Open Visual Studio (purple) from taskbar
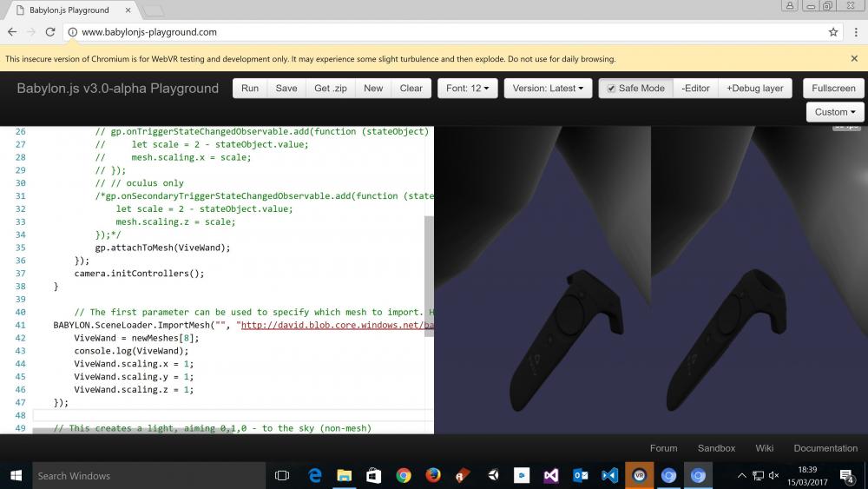This screenshot has width=868, height=489. point(551,476)
